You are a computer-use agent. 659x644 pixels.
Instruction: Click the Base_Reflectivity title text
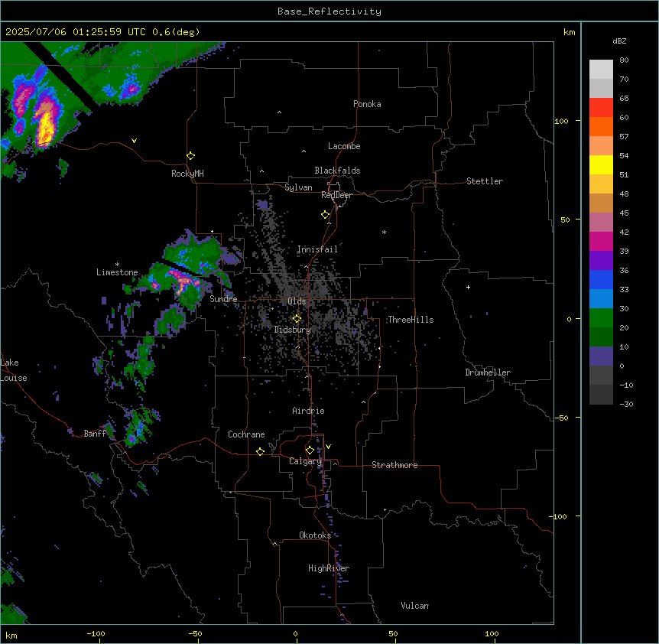pyautogui.click(x=329, y=11)
